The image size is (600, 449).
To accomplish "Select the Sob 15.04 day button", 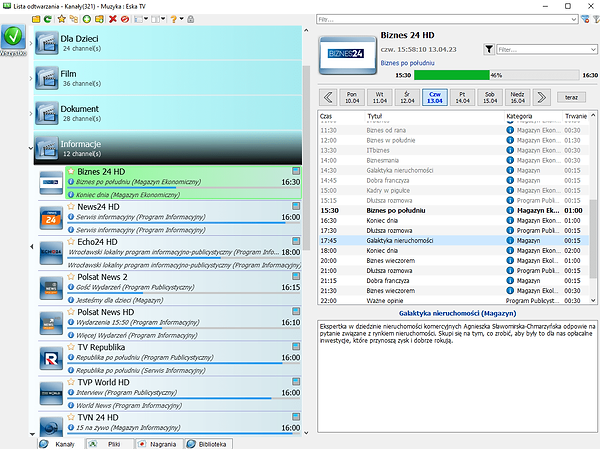I will click(490, 97).
